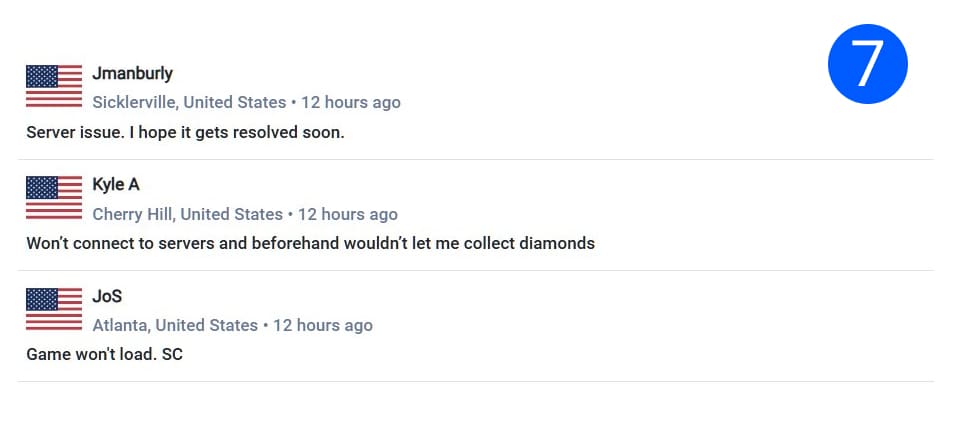This screenshot has width=957, height=427.
Task: Open Jmanburly's user profile name
Action: pyautogui.click(x=132, y=73)
